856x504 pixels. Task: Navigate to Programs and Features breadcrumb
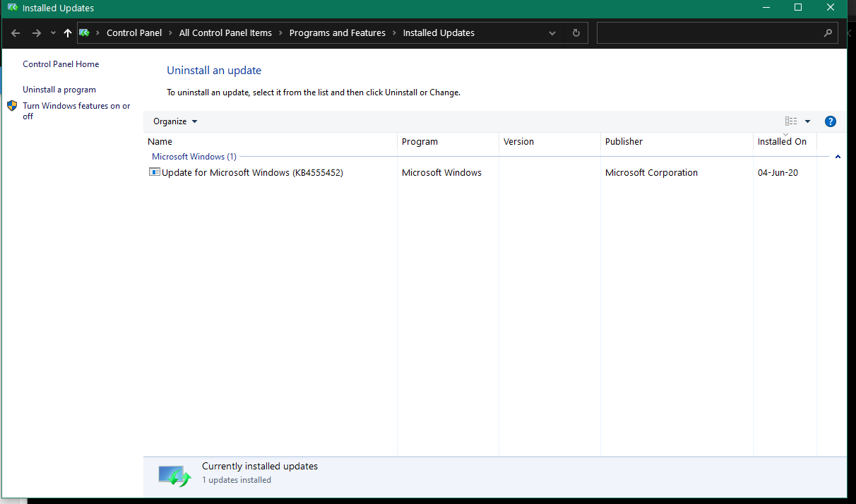click(x=338, y=33)
